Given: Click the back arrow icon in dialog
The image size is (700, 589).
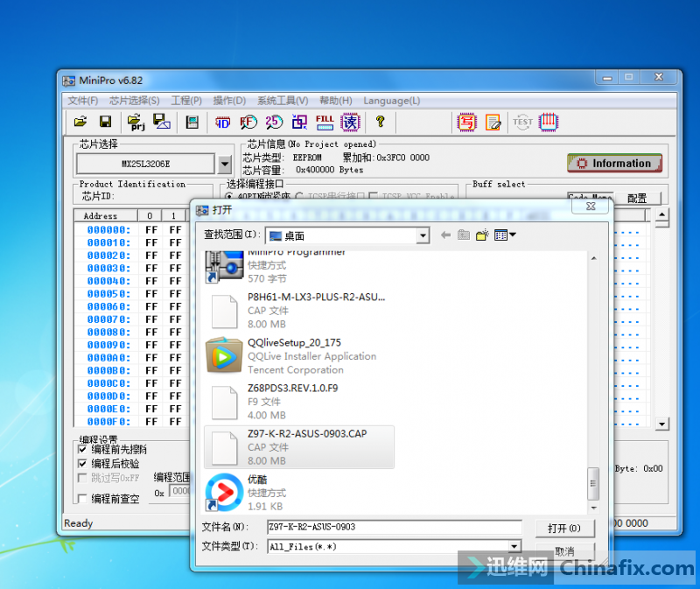Looking at the screenshot, I should 445,235.
